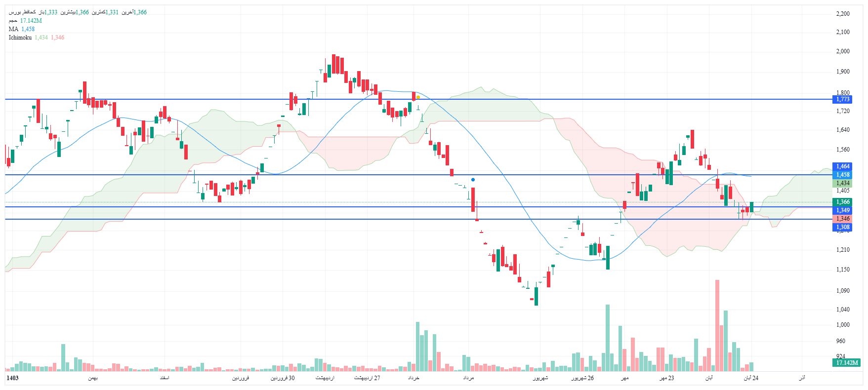The height and width of the screenshot is (390, 868).
Task: Click the مرداد date on time axis
Action: pos(468,378)
